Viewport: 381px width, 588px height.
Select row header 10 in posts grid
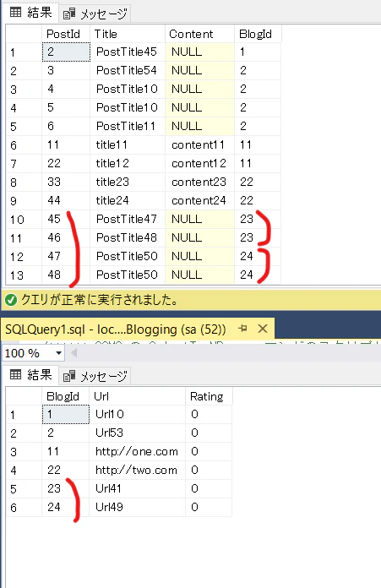tap(24, 220)
